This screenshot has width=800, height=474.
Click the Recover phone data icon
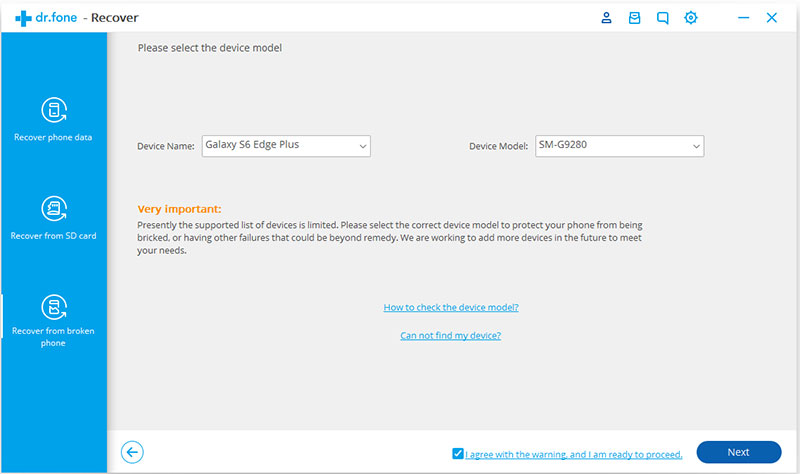tap(54, 110)
